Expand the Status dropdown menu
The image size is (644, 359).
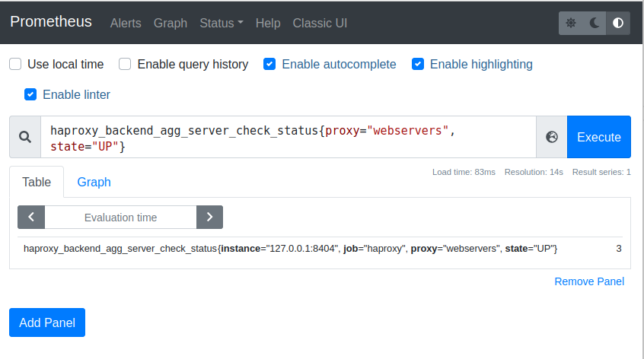222,23
